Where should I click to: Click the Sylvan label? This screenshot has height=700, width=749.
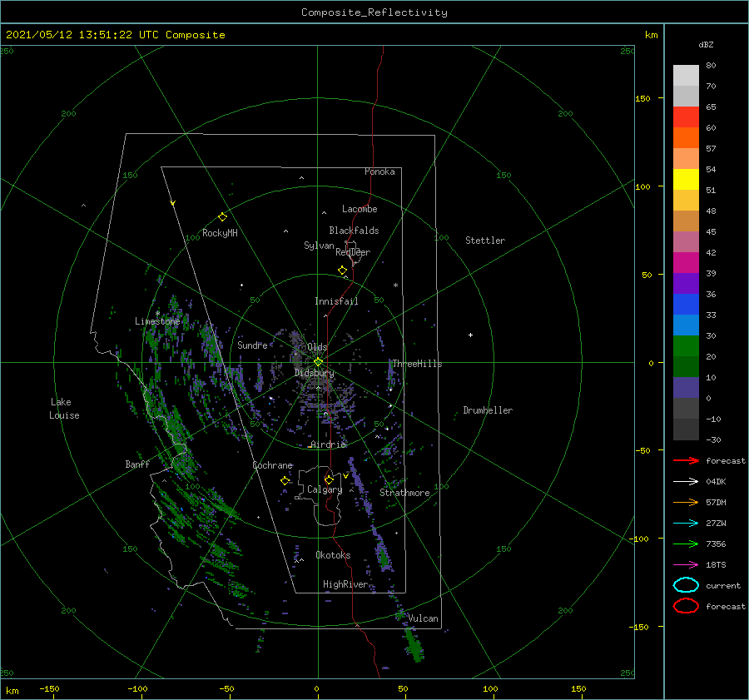319,246
